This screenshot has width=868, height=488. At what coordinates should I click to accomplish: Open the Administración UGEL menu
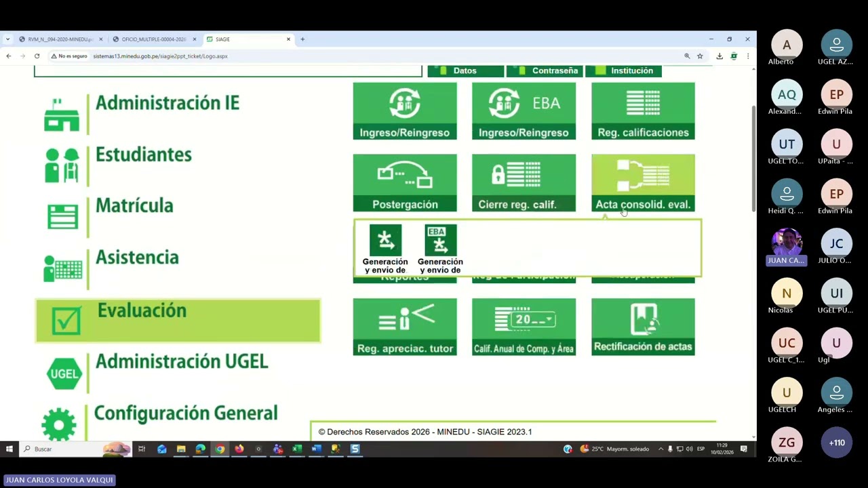click(x=182, y=362)
